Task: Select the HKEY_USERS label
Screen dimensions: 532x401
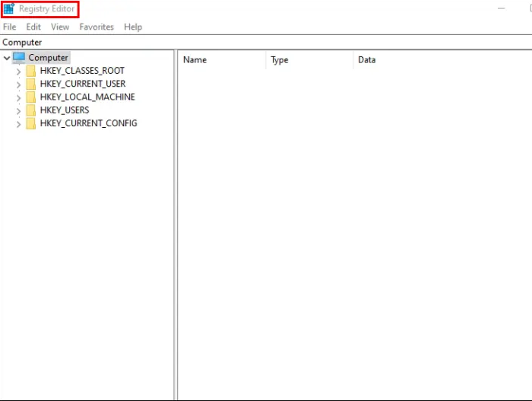Action: [x=65, y=110]
